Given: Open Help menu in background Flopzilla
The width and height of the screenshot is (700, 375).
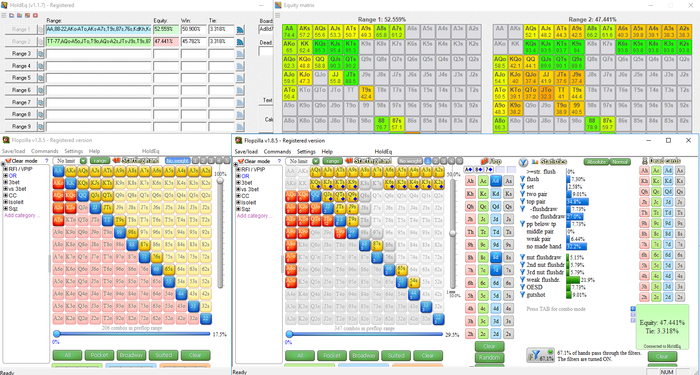Looking at the screenshot, I should click(94, 151).
